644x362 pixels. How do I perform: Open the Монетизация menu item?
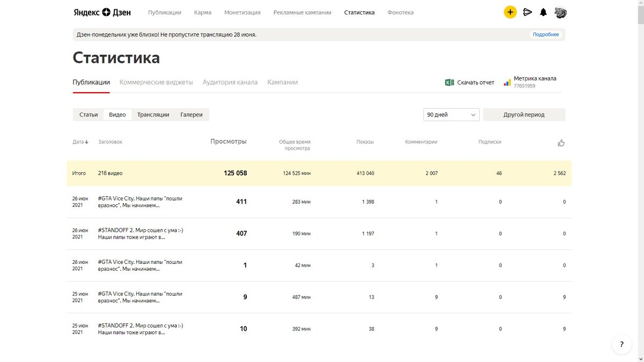pos(242,12)
